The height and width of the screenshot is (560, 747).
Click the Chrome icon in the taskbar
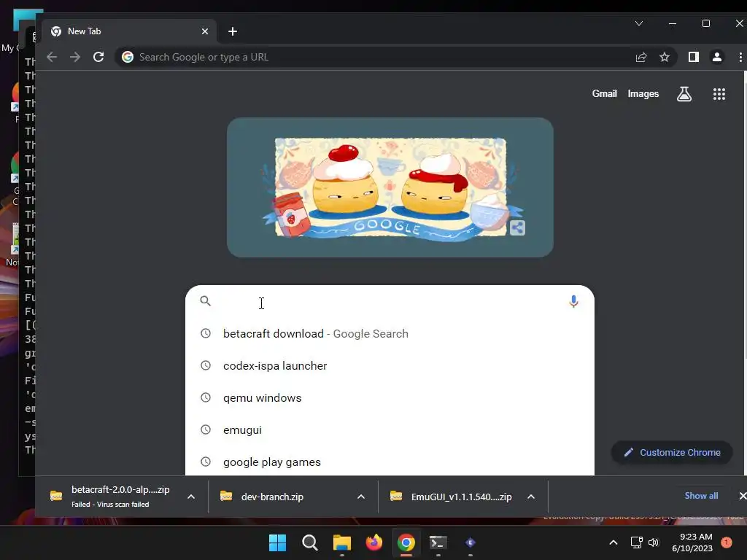tap(406, 542)
